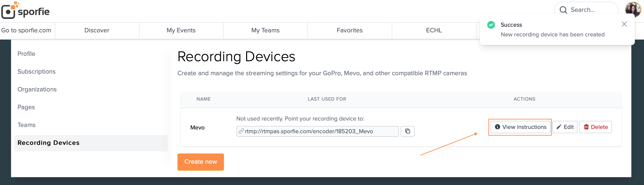Click the search magnifier icon
Image resolution: width=644 pixels, height=185 pixels.
[563, 10]
